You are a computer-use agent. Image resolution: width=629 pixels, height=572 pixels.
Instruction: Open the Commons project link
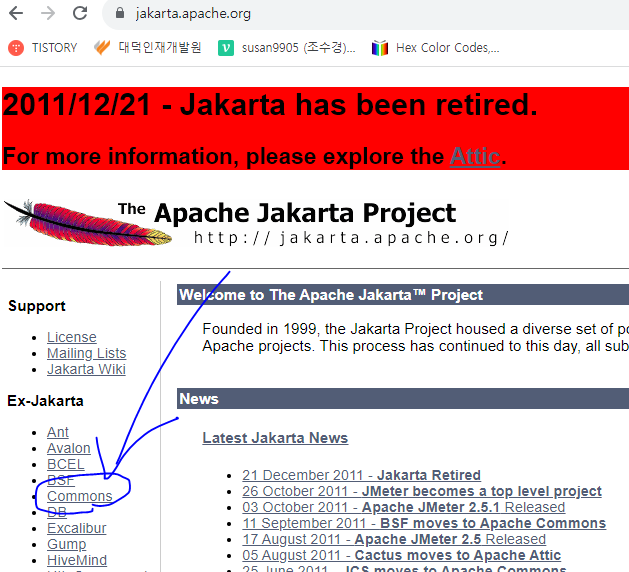point(79,496)
